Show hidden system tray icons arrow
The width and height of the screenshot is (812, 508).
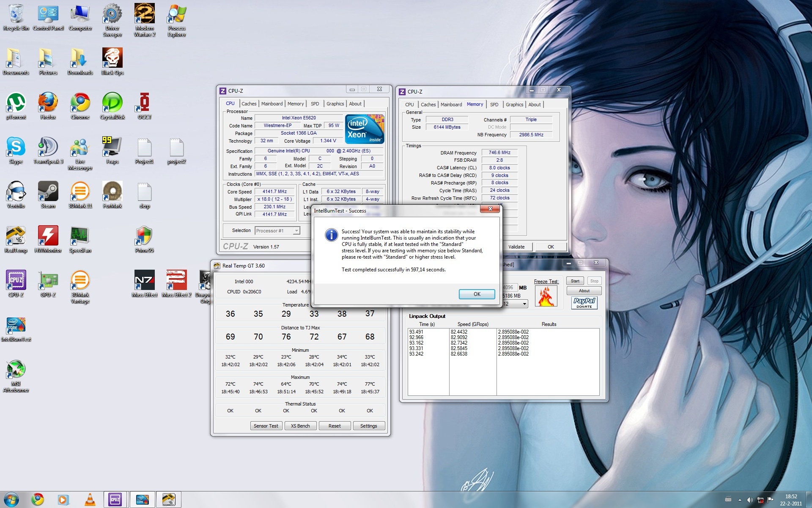740,500
